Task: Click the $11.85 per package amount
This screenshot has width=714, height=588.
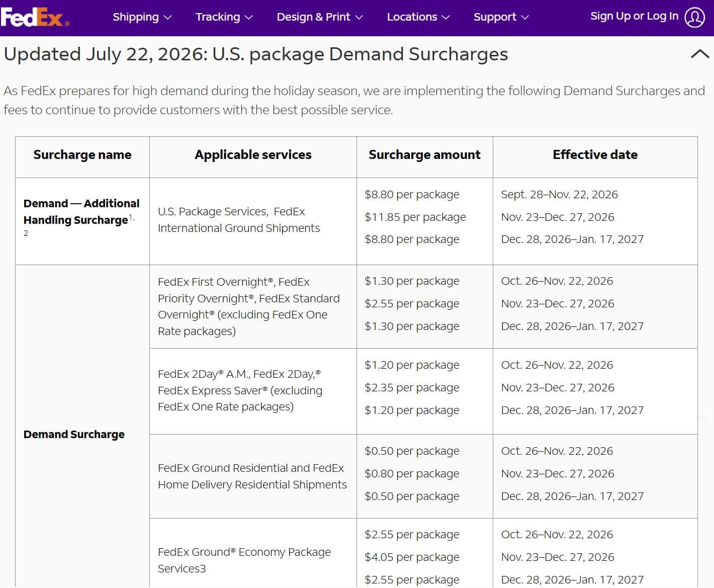Action: point(415,217)
